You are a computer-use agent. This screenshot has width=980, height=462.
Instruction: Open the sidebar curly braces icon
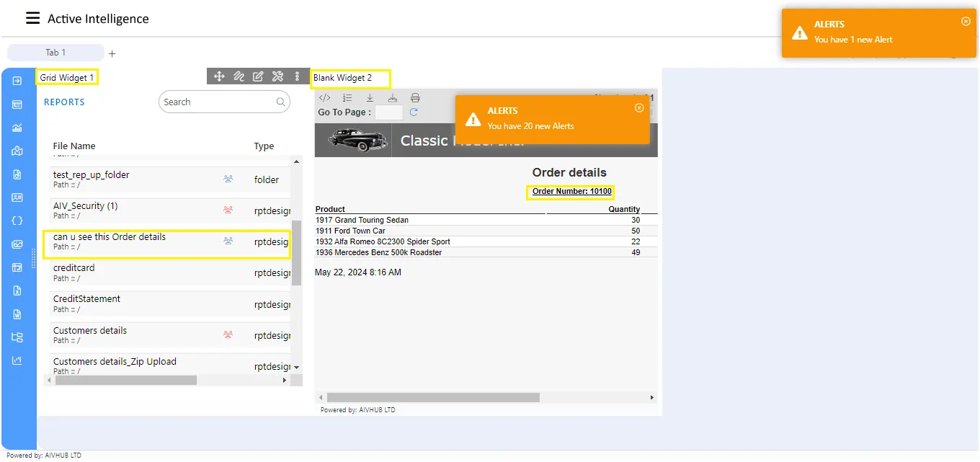coord(17,221)
